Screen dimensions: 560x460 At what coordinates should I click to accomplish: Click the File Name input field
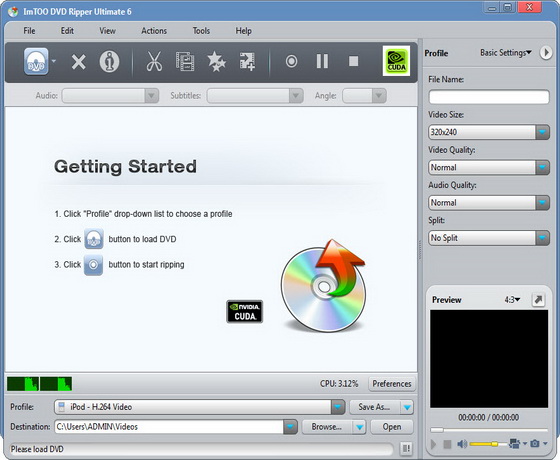tap(489, 96)
